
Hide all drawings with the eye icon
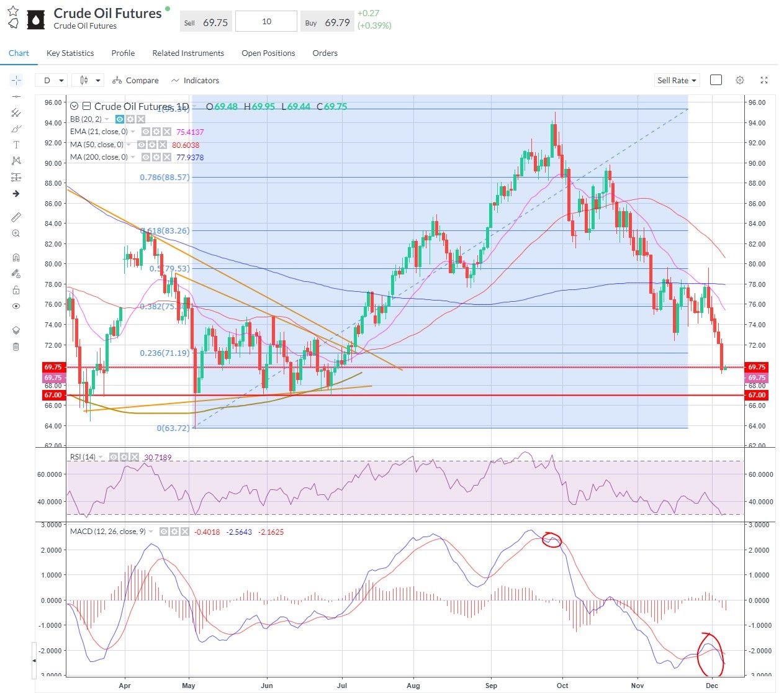coord(16,306)
